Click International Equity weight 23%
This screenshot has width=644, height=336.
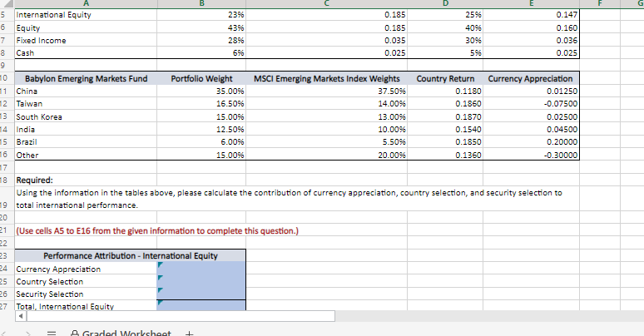coord(201,15)
